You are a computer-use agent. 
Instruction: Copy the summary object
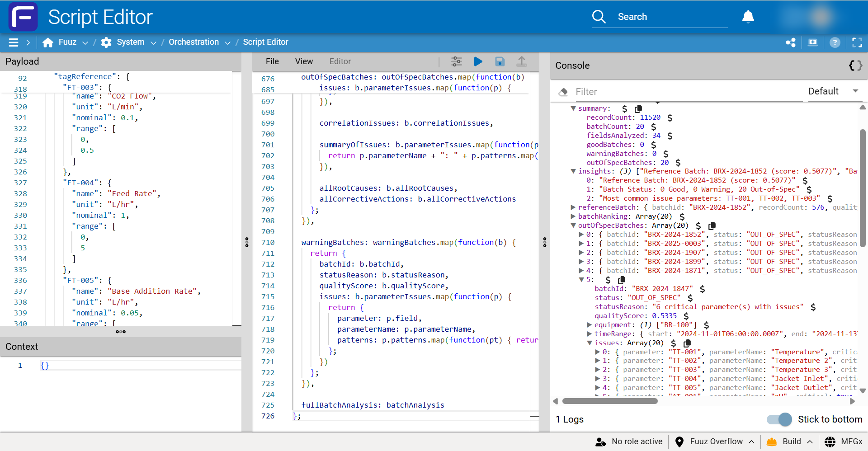[638, 109]
